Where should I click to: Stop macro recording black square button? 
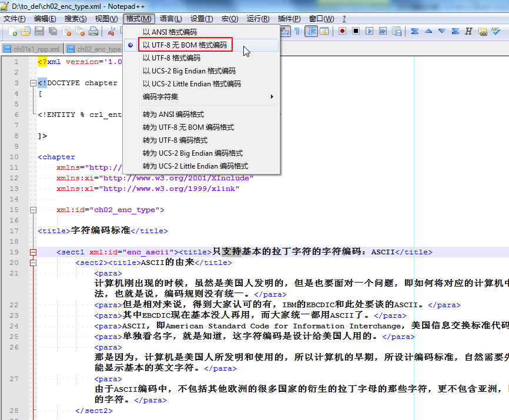[356, 31]
